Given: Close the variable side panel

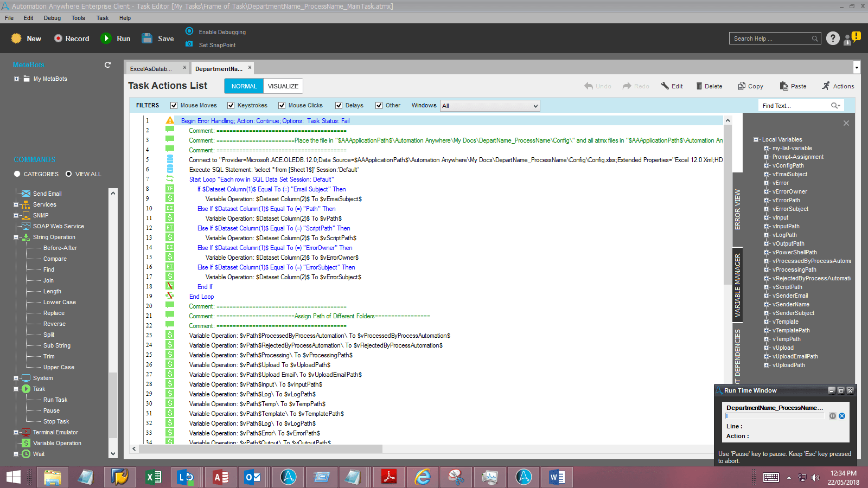Looking at the screenshot, I should click(846, 123).
